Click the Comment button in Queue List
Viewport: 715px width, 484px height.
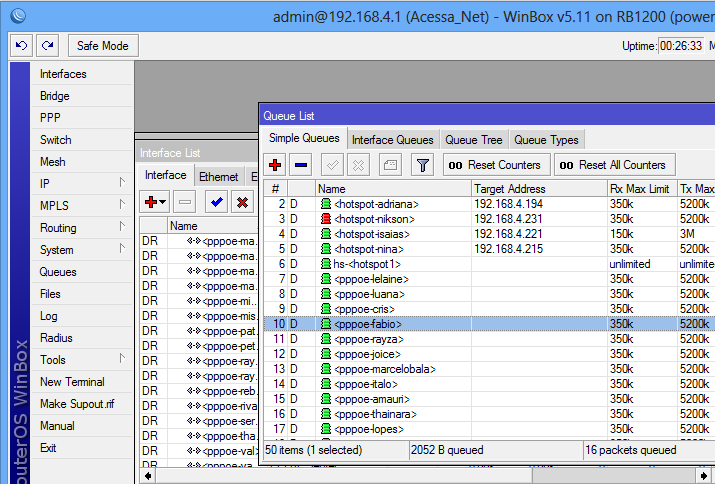click(x=390, y=165)
